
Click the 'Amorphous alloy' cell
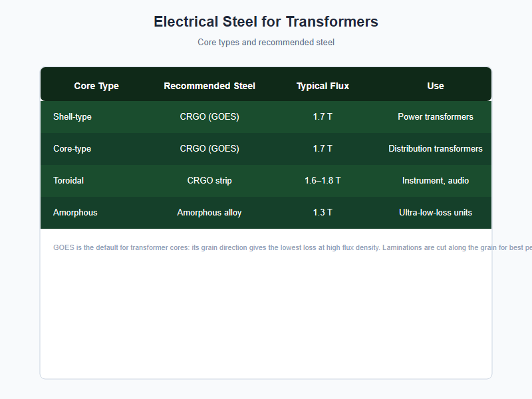(209, 213)
